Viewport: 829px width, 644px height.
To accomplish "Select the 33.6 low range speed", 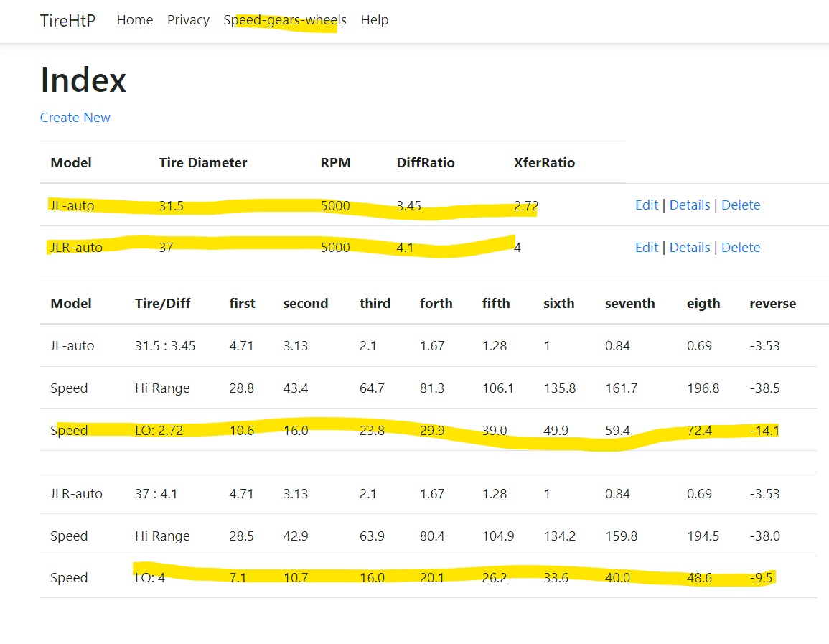I will [556, 578].
